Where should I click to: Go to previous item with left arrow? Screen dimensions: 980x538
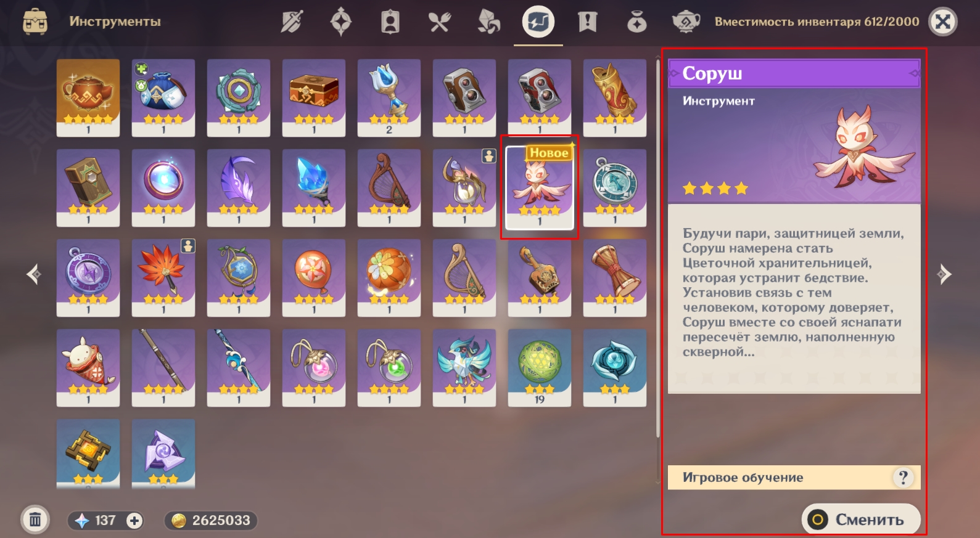point(35,274)
